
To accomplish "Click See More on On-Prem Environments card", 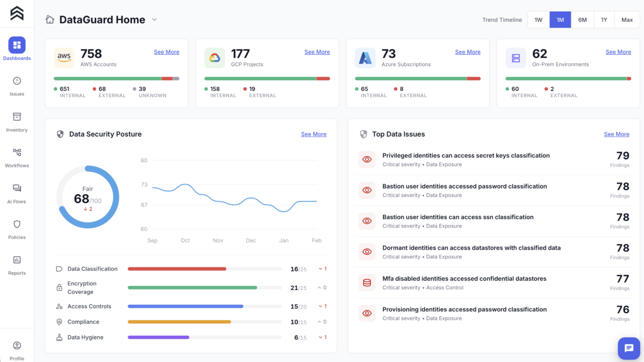I will tap(618, 52).
